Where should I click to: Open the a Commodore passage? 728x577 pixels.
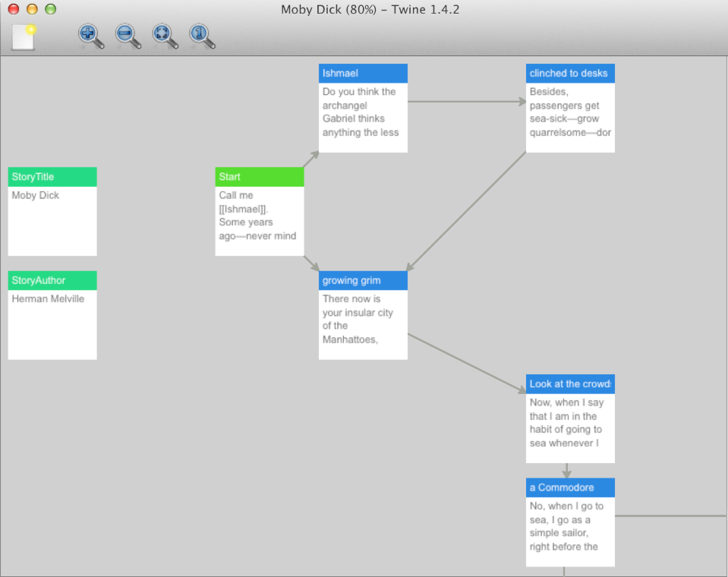click(x=569, y=524)
